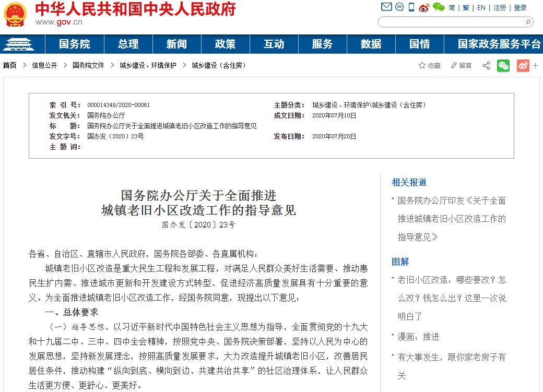Open 老旧小区改造：哪些要改 infographic link

[452, 298]
